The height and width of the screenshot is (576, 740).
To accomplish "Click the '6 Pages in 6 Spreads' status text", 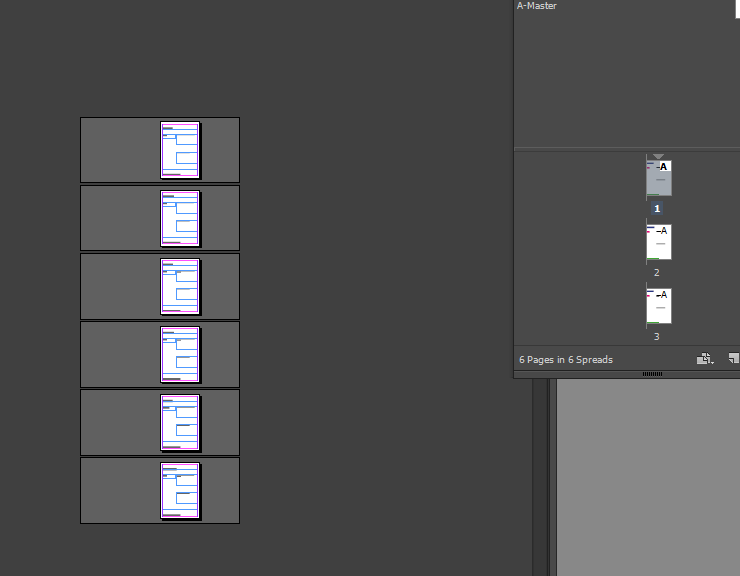I will [x=566, y=360].
